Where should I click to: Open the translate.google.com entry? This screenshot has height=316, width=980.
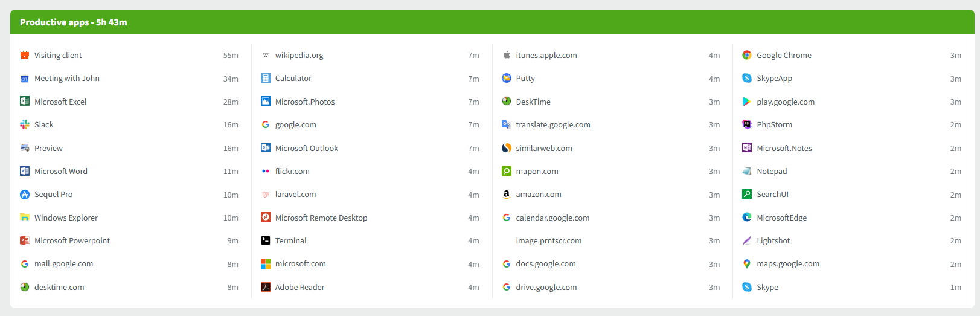coord(552,124)
